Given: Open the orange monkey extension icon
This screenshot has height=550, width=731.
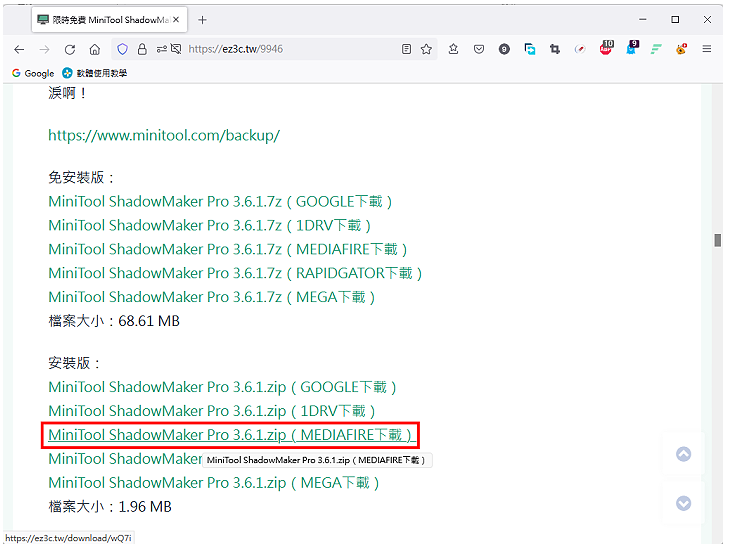Looking at the screenshot, I should (682, 49).
